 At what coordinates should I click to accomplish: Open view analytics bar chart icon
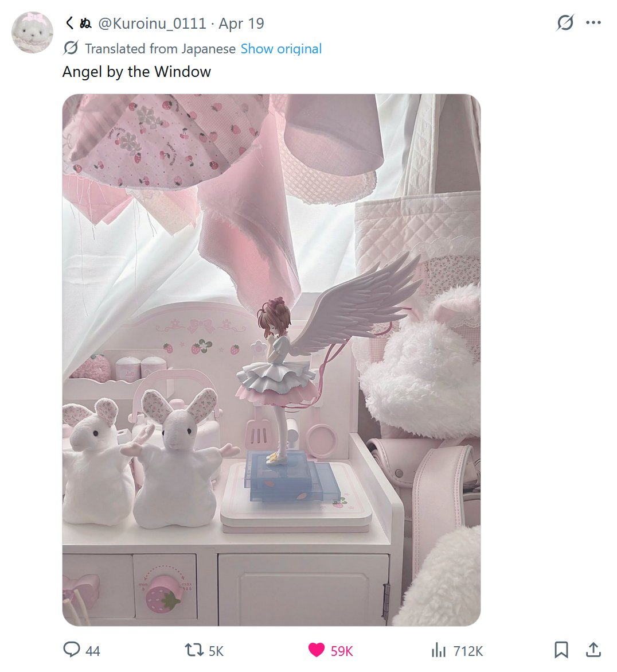point(439,650)
